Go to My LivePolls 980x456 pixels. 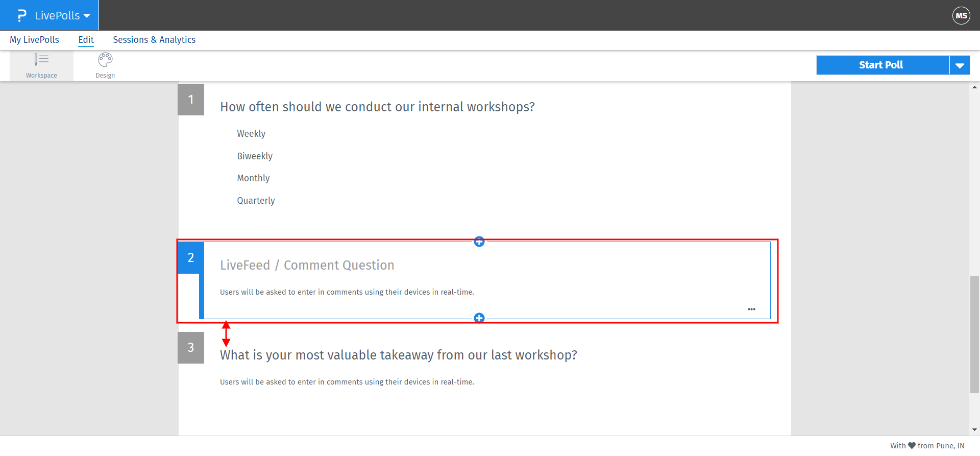coord(34,39)
